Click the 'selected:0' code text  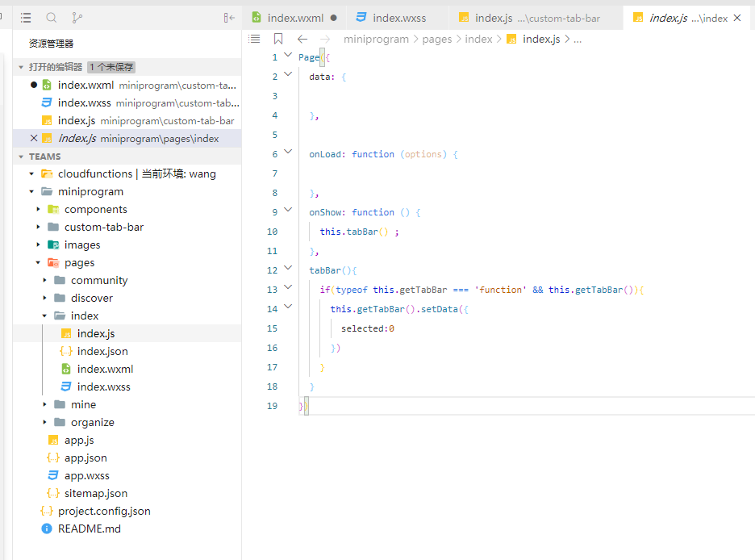tap(368, 328)
